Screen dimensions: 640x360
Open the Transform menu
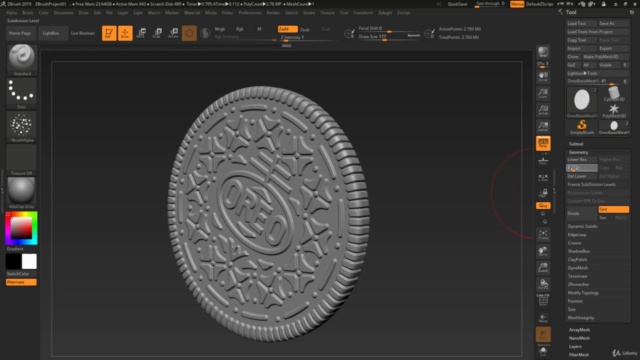coord(363,13)
